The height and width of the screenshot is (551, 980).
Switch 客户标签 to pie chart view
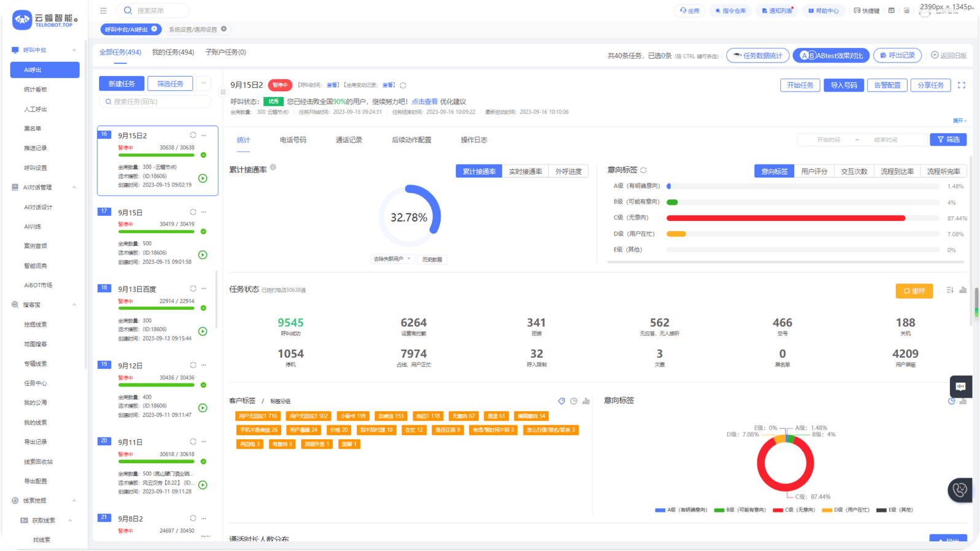[574, 401]
